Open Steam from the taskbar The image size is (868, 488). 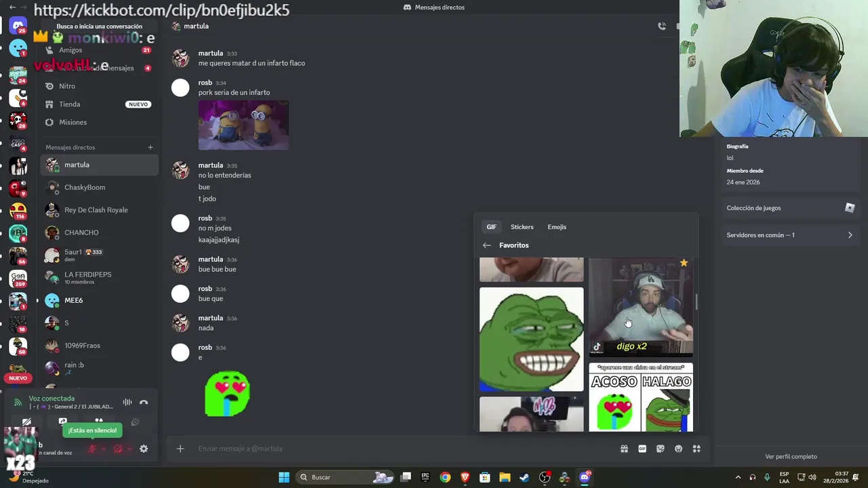(524, 477)
